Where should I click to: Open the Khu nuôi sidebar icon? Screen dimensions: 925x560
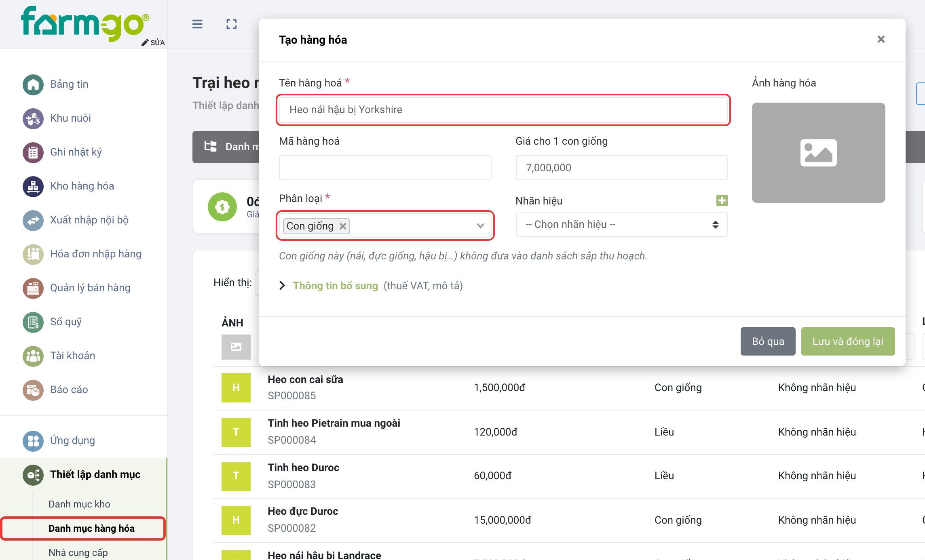click(33, 118)
